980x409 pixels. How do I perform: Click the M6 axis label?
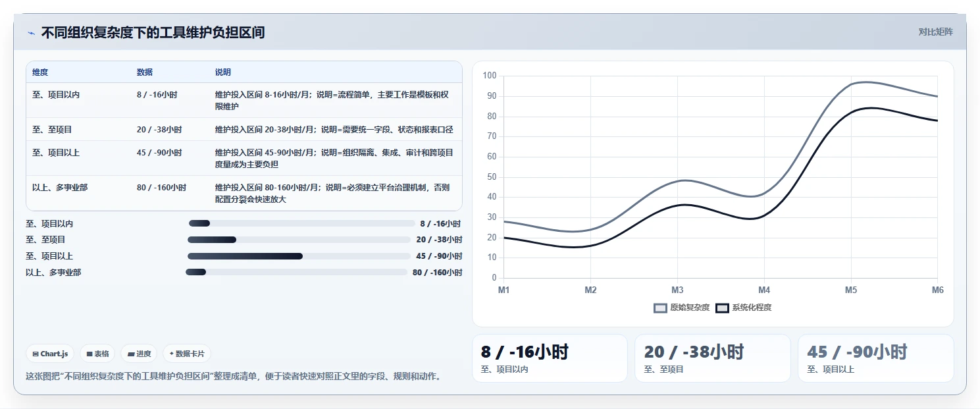937,290
